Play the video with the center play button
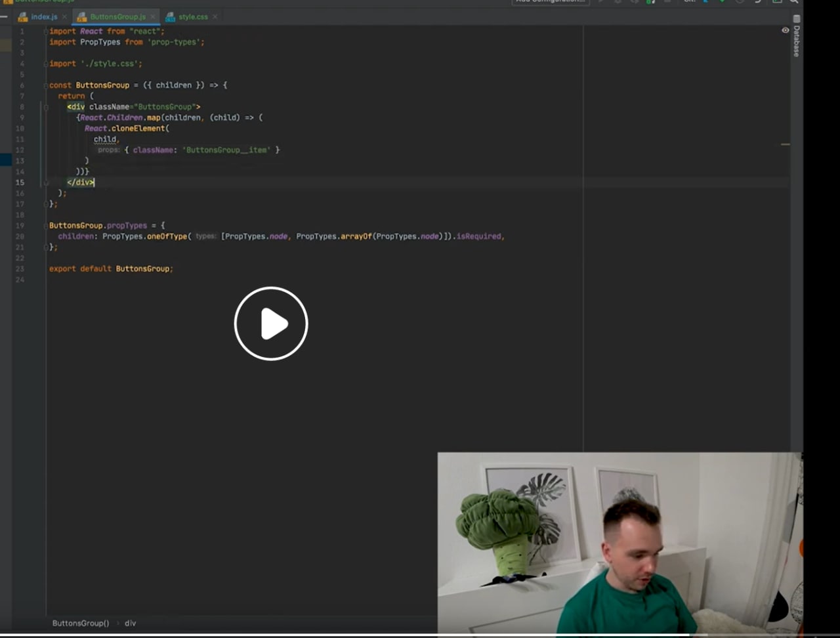840x638 pixels. point(271,324)
